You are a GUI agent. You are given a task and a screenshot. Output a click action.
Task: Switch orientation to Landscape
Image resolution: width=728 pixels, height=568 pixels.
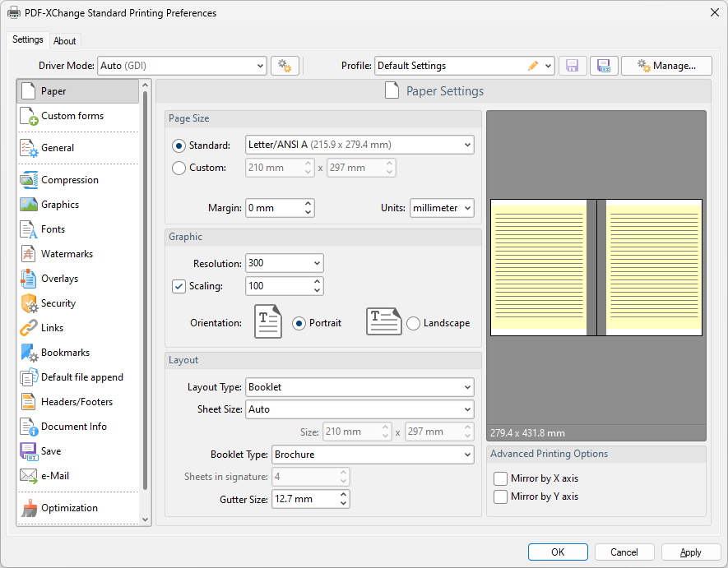point(413,323)
